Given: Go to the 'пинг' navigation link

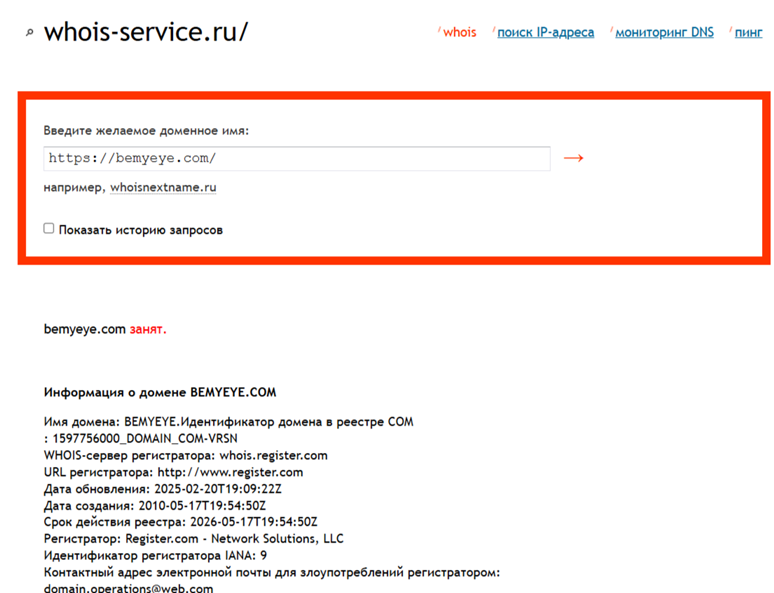Looking at the screenshot, I should point(748,32).
